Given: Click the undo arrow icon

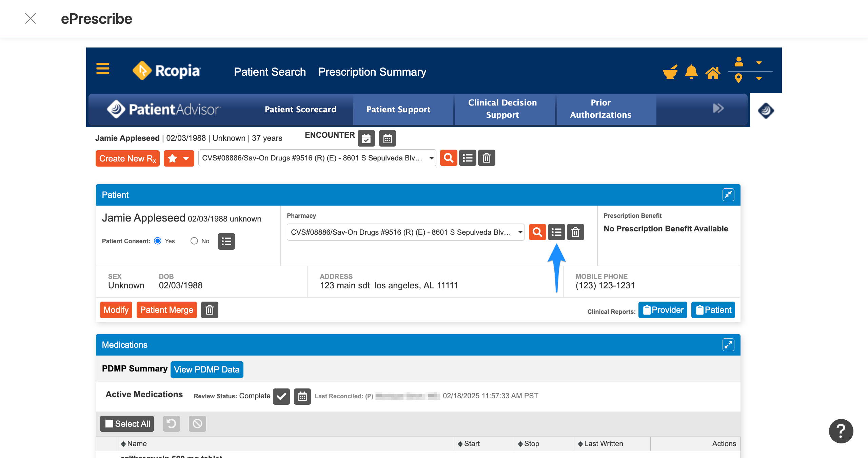Looking at the screenshot, I should click(172, 424).
